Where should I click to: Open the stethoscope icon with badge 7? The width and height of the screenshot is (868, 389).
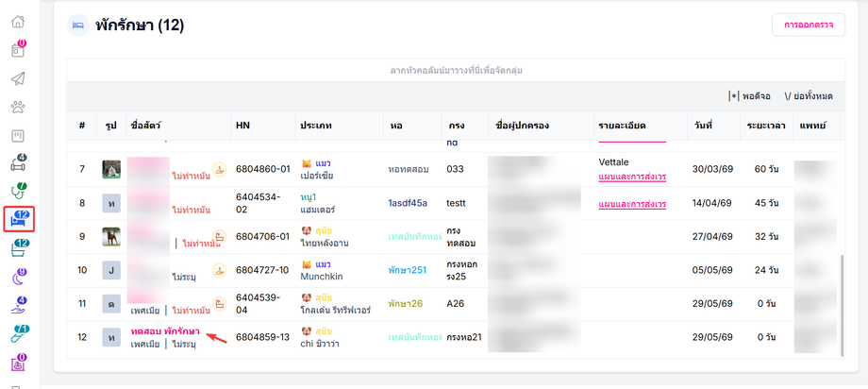coord(18,191)
